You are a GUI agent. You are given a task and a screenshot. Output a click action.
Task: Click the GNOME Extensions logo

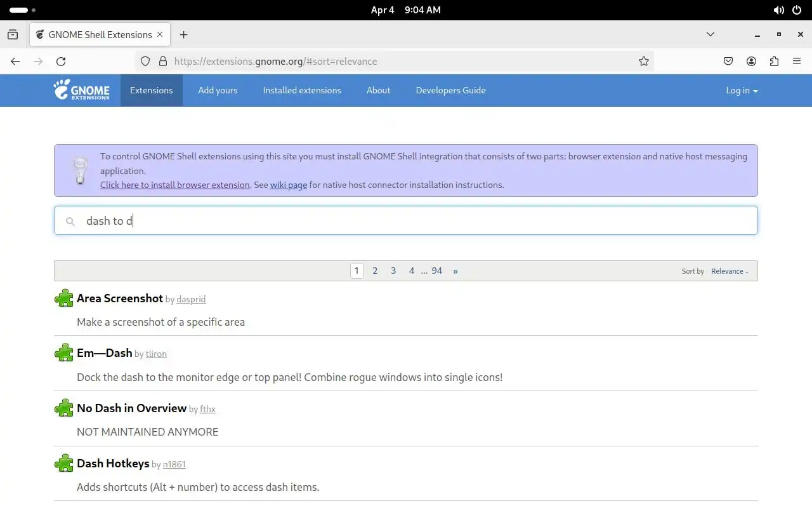(x=81, y=90)
